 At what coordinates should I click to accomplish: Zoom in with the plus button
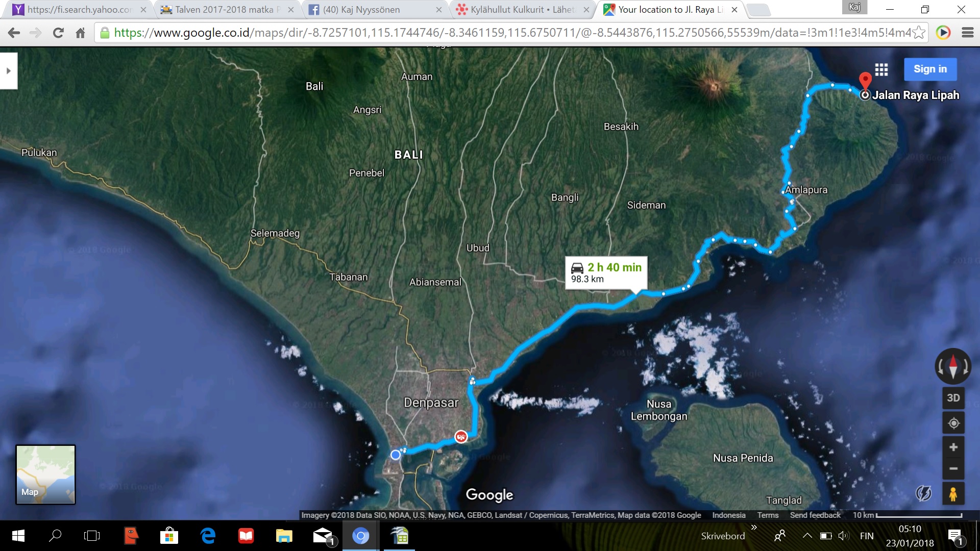tap(953, 447)
